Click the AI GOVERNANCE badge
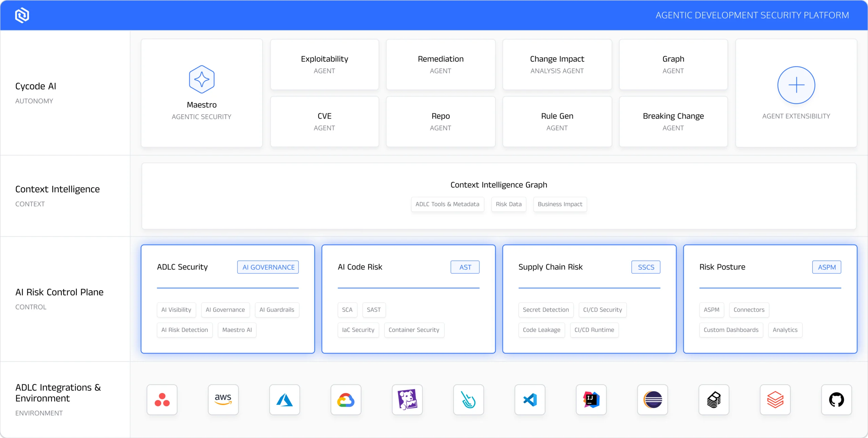The image size is (868, 438). click(x=268, y=267)
